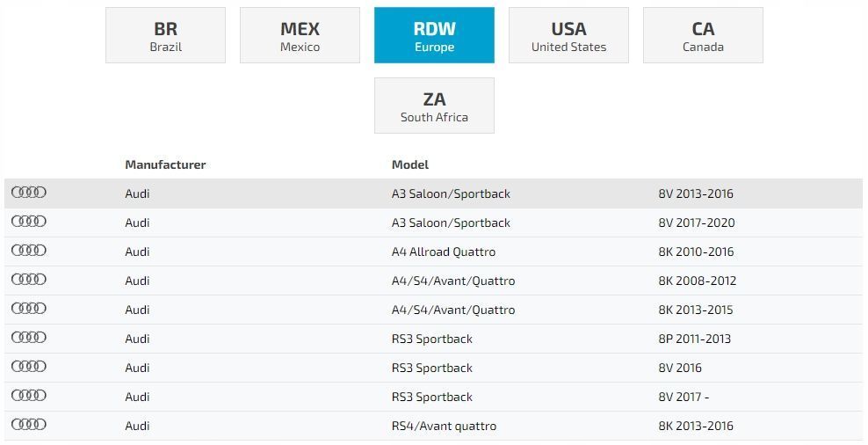The image size is (868, 445).
Task: Click Audi logo in A4 Allroad Quattro row
Action: tap(29, 250)
